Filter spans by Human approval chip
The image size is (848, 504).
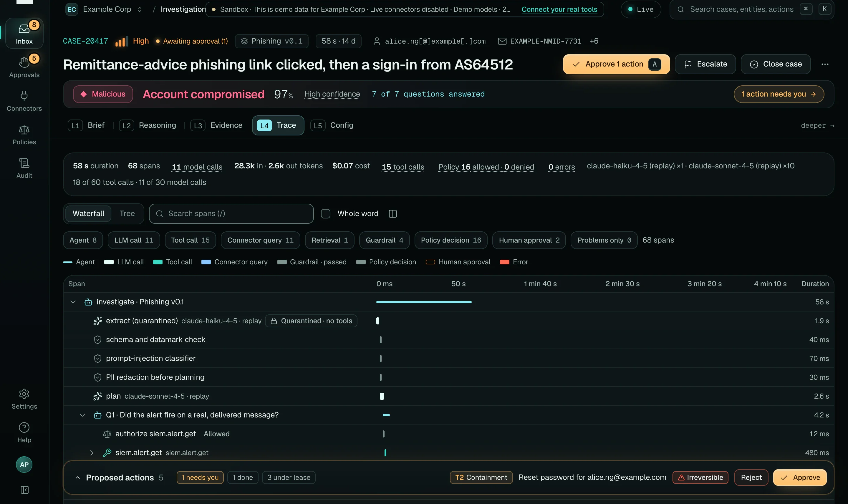click(529, 240)
